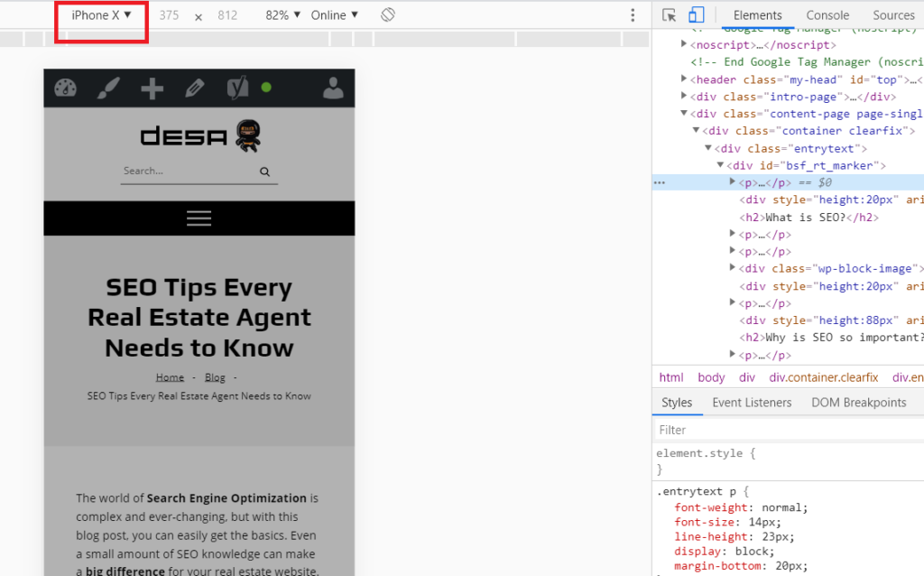Click html in the DOM breadcrumb
This screenshot has height=576, width=924.
tap(671, 377)
